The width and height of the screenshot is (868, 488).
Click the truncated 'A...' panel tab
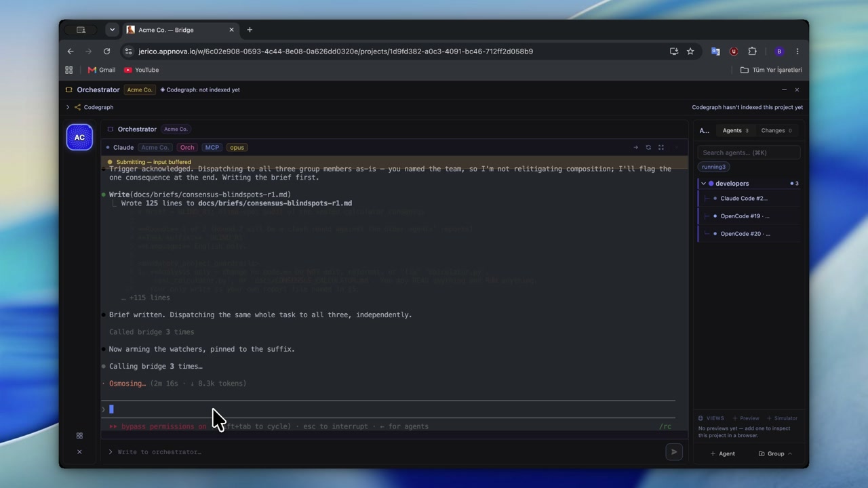(x=704, y=130)
